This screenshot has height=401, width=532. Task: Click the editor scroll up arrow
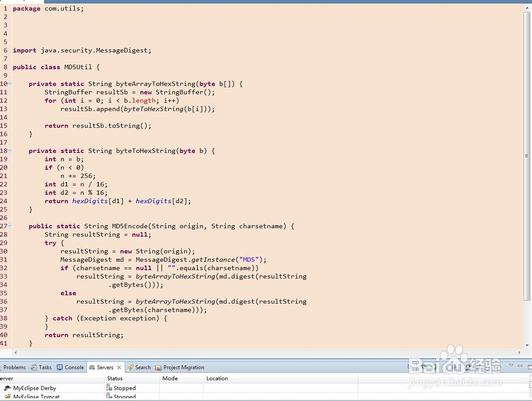coord(527,8)
